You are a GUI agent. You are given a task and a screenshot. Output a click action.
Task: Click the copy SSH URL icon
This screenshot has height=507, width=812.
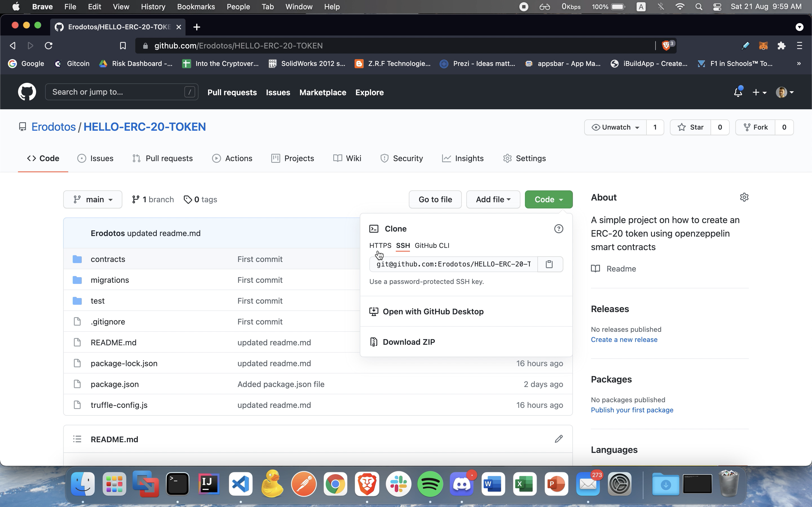(x=549, y=264)
